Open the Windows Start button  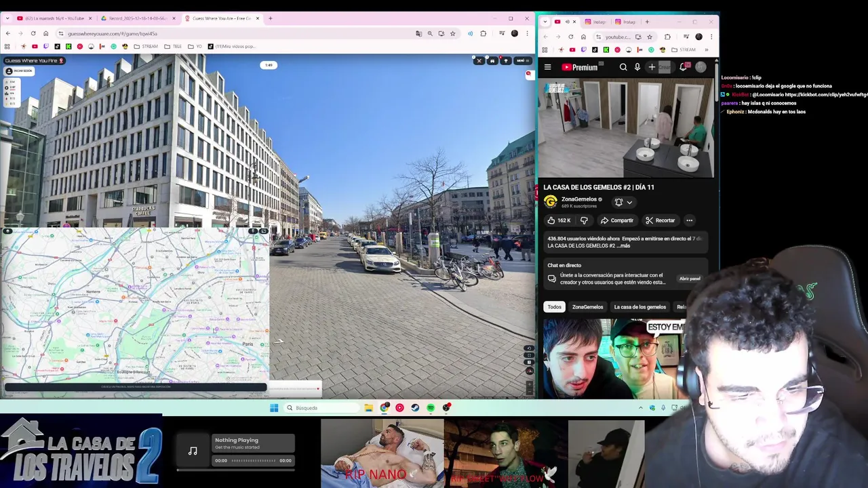[x=274, y=407]
